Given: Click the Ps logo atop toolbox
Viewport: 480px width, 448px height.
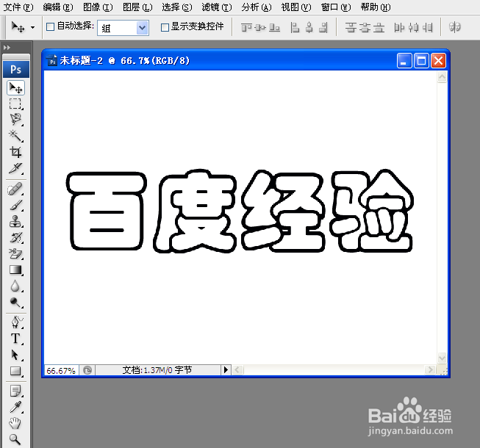Looking at the screenshot, I should (16, 70).
